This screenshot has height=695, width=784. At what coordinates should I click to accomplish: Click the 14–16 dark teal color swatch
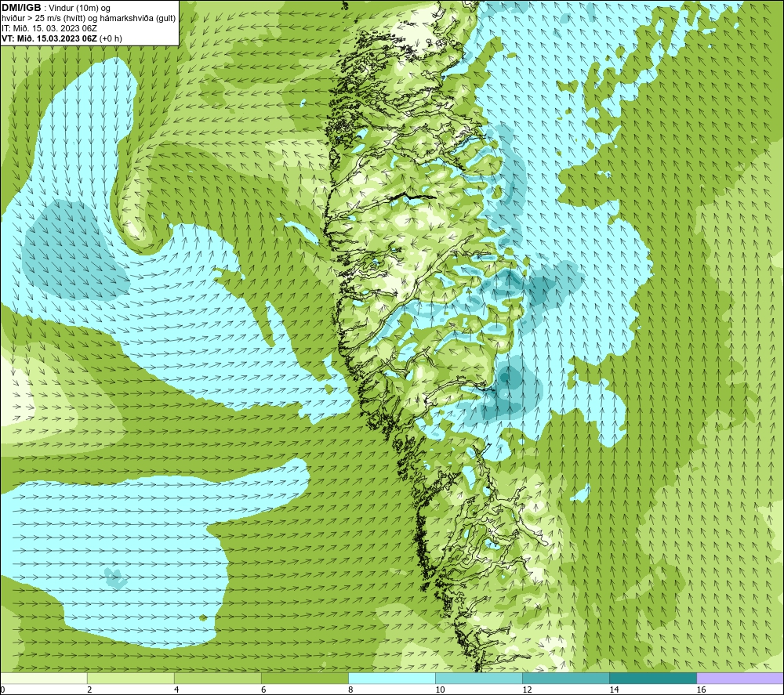pos(652,678)
